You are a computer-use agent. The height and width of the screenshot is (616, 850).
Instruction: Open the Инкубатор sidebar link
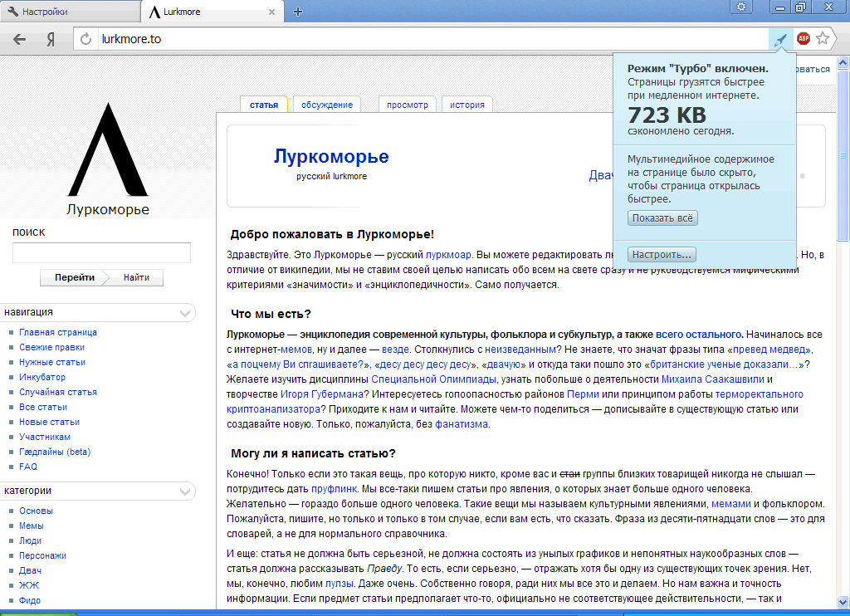[42, 377]
